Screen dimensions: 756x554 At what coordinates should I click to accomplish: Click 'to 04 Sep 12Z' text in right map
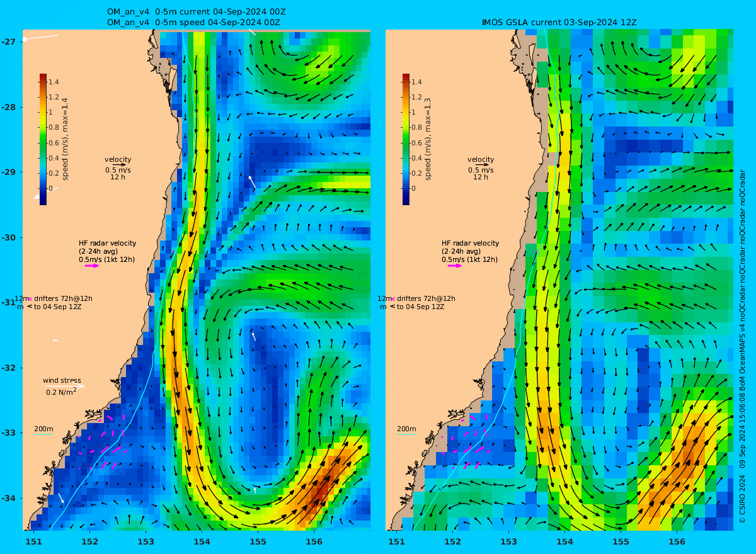pos(421,307)
